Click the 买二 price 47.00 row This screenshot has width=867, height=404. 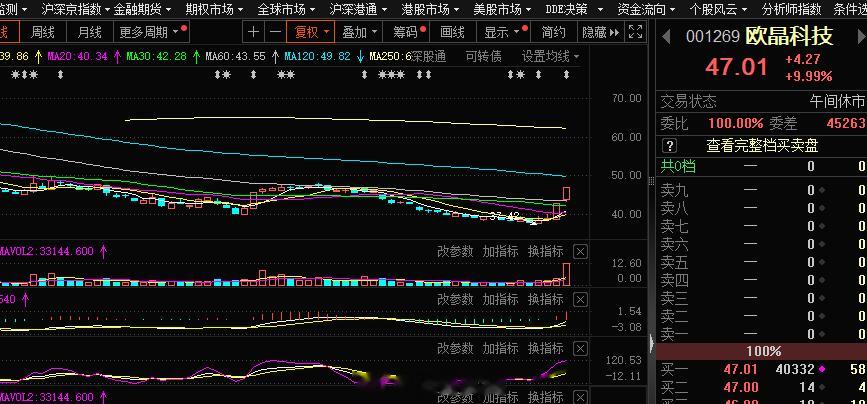[x=761, y=387]
